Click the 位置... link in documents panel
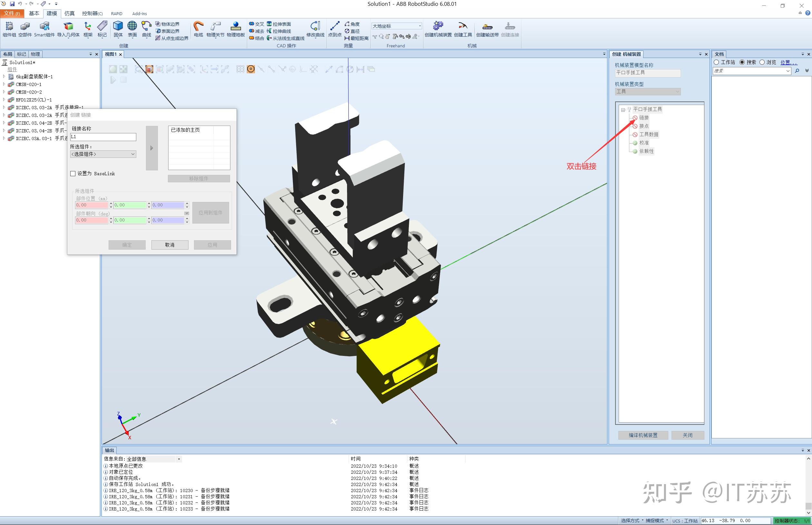812x525 pixels. click(x=789, y=62)
